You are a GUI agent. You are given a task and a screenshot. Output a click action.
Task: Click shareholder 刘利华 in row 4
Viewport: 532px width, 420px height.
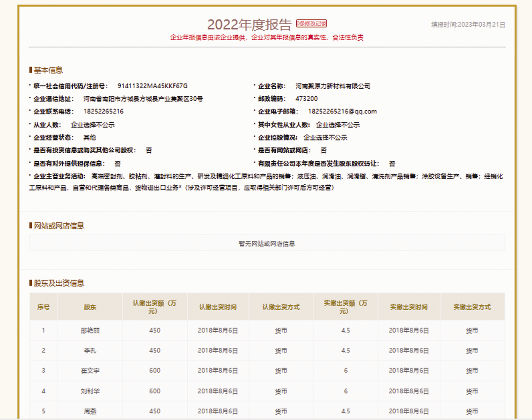tap(90, 391)
